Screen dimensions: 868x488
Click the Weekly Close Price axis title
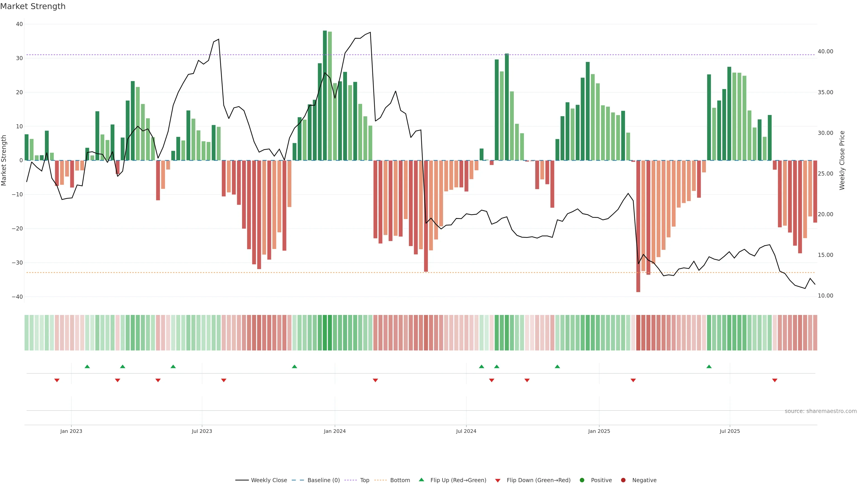pos(842,160)
